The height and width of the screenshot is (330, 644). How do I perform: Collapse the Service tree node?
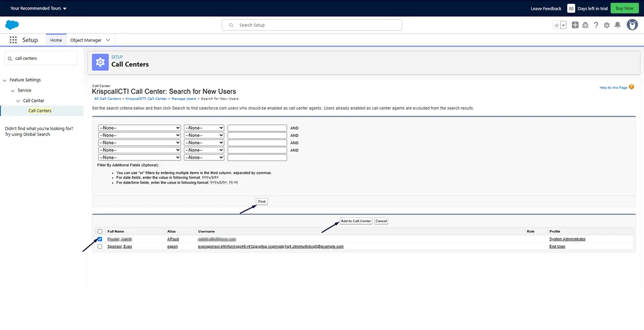tap(13, 90)
